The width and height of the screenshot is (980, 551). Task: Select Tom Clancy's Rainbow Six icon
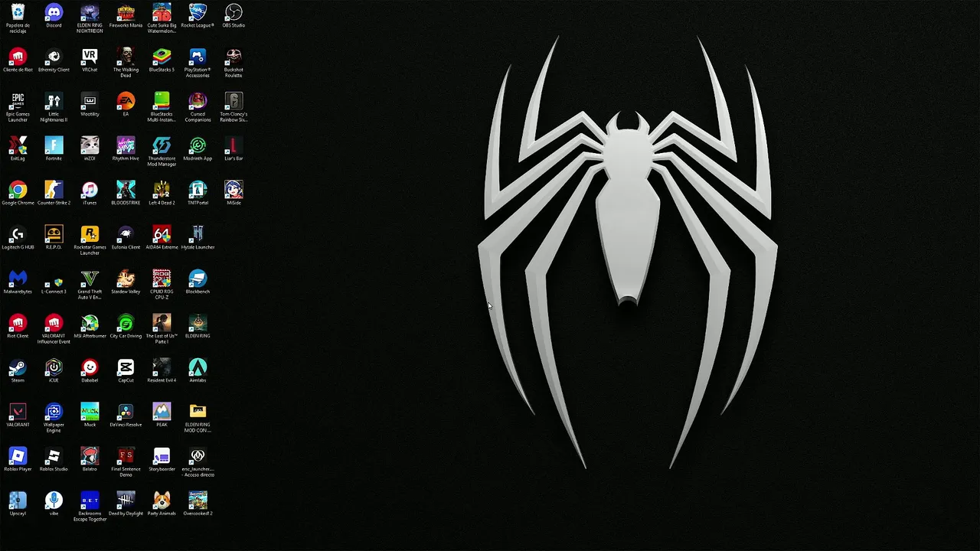pyautogui.click(x=234, y=102)
